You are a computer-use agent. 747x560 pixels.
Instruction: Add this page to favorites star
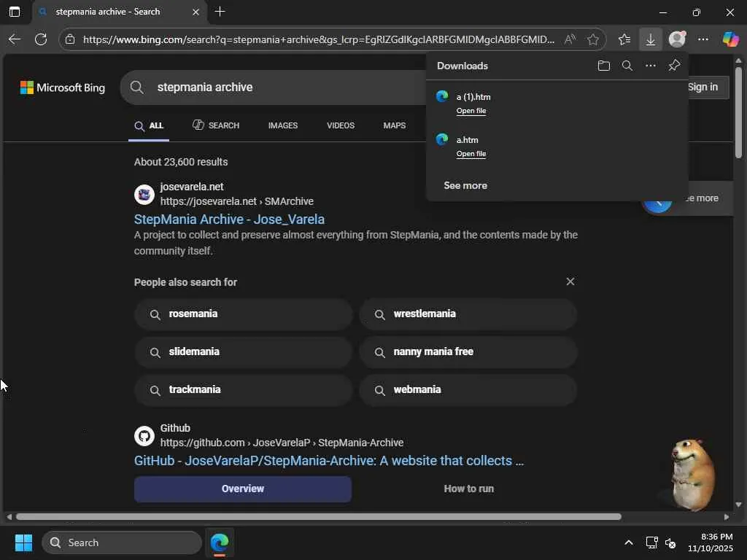[x=592, y=39]
